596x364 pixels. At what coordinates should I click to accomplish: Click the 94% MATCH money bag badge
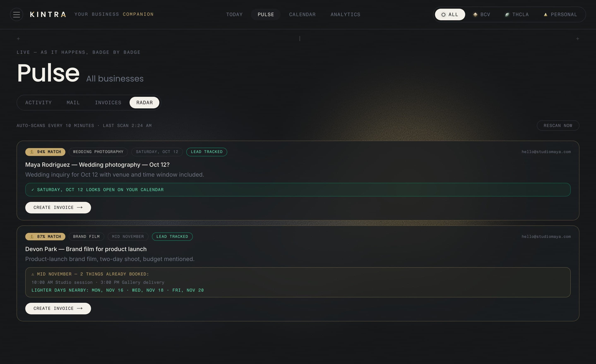coord(45,152)
